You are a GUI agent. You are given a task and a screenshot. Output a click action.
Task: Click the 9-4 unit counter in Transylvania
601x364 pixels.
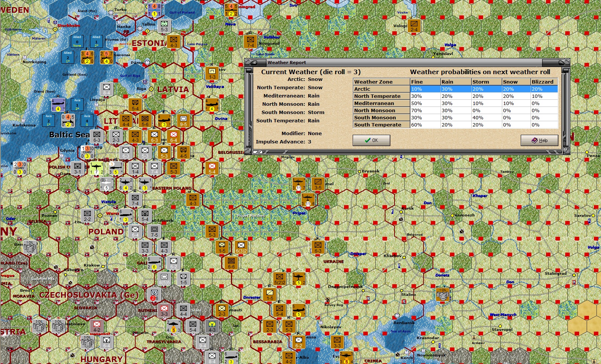click(x=203, y=342)
